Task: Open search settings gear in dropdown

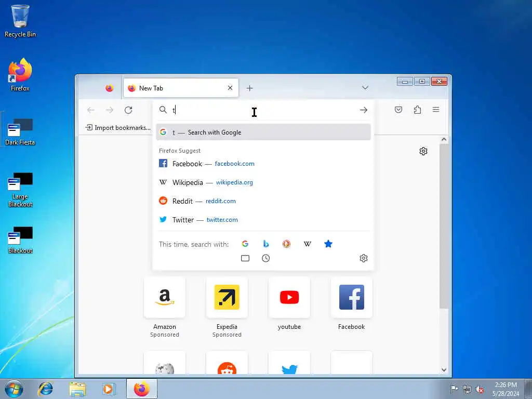Action: coord(363,258)
